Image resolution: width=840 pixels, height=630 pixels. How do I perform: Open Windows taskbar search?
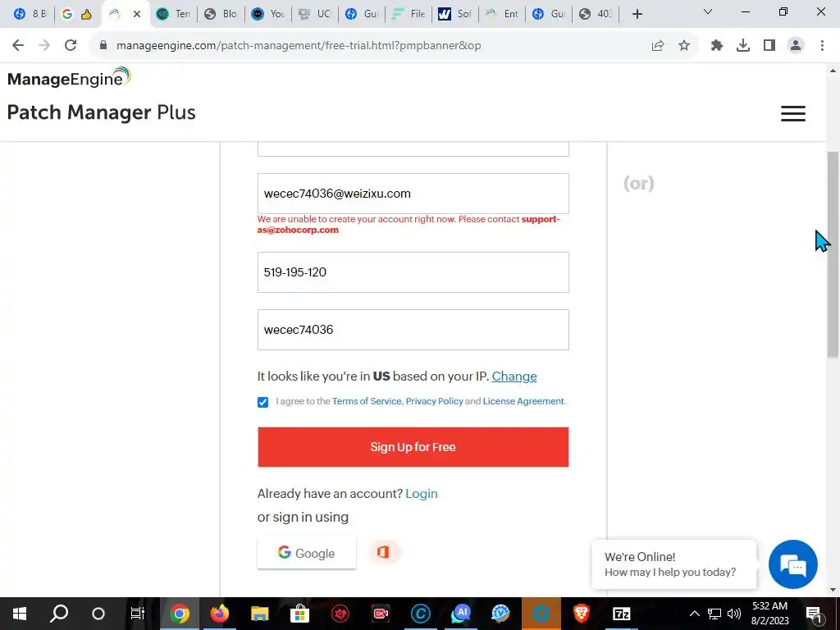click(59, 614)
